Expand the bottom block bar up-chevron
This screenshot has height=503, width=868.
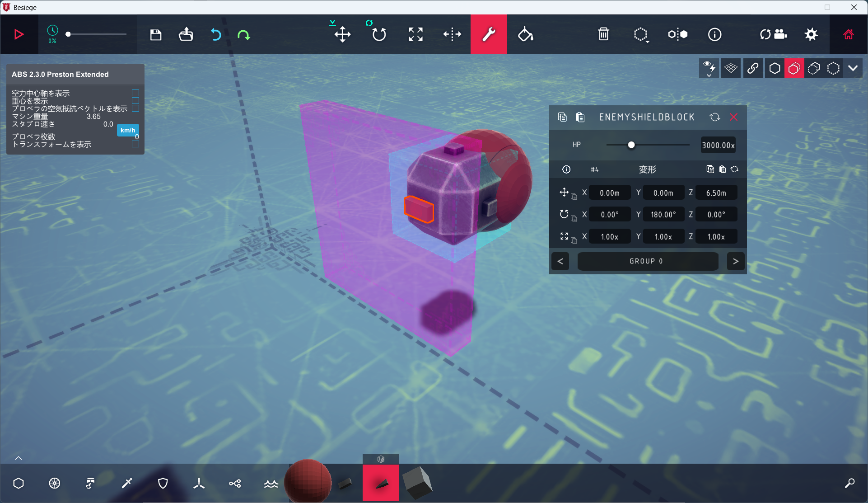(x=19, y=458)
